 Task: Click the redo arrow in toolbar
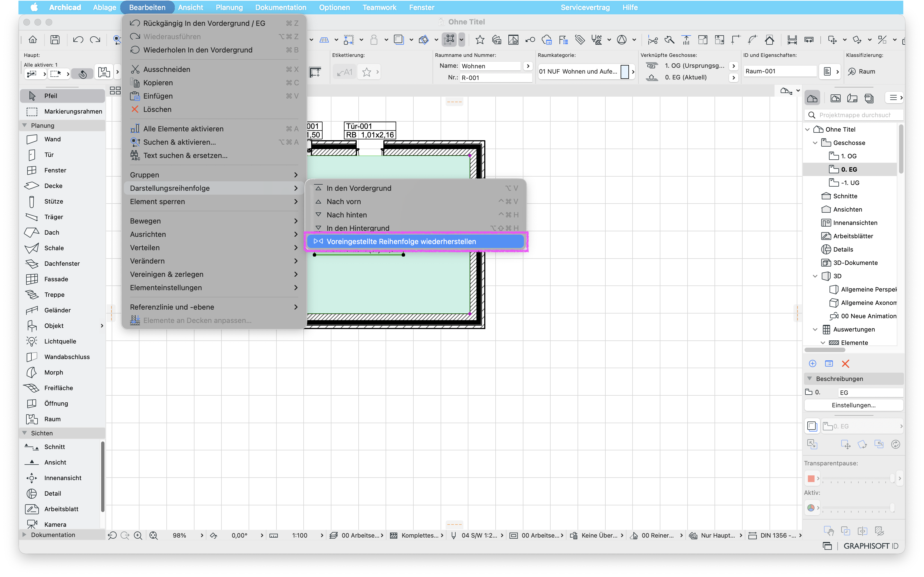(95, 40)
